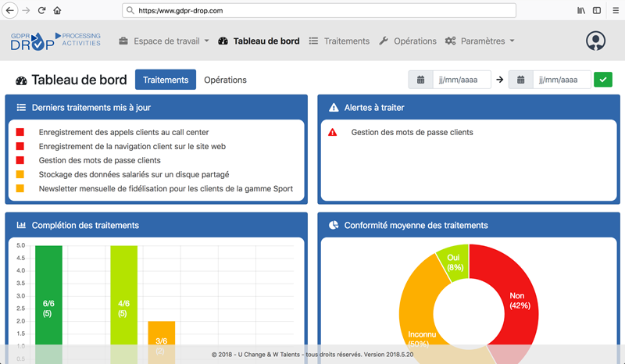Click the bar chart icon in Complétion header
625x364 pixels.
[21, 225]
